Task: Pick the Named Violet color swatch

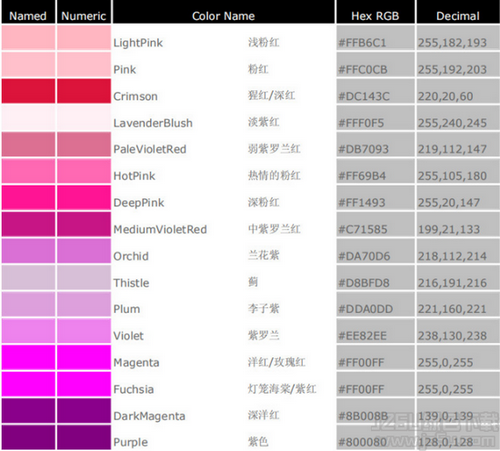Action: tap(28, 331)
